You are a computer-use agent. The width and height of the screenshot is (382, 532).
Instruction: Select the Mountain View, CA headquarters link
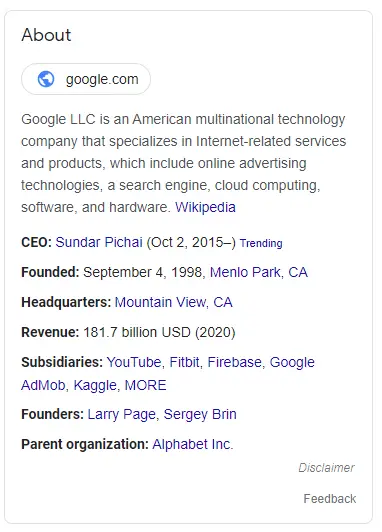(x=173, y=302)
